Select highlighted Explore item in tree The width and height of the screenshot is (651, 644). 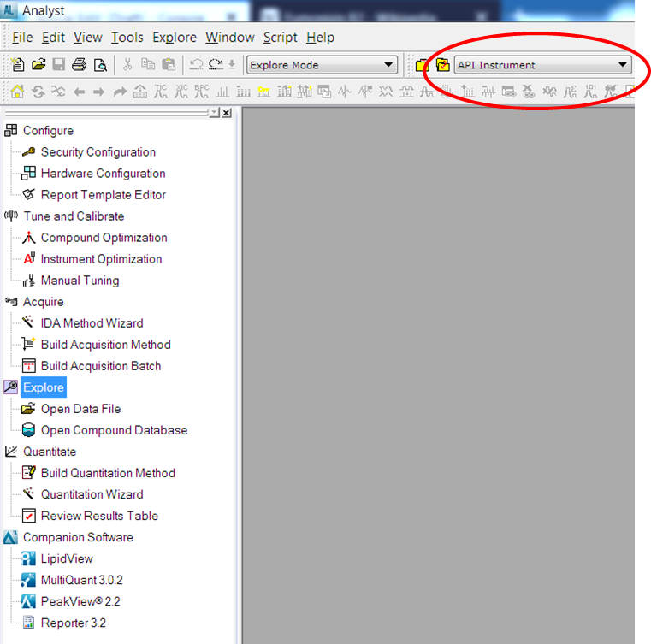pos(43,387)
